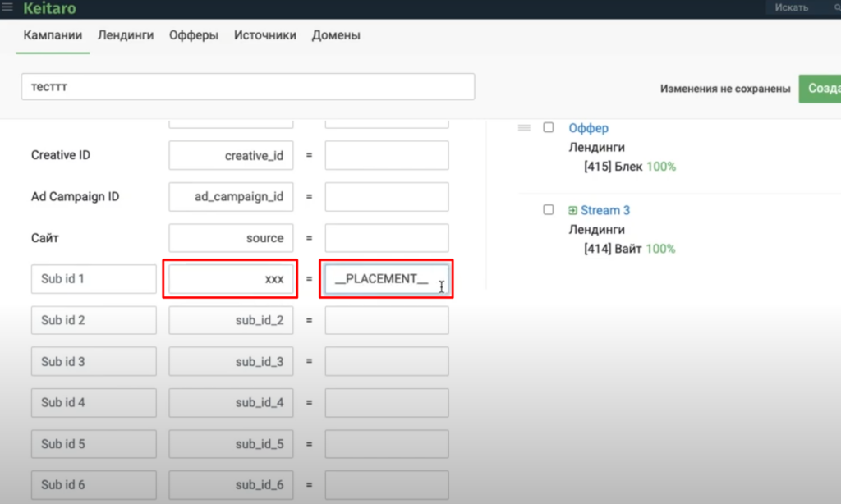The height and width of the screenshot is (504, 841).
Task: Grab the drag handle next to Оффер
Action: (x=524, y=128)
